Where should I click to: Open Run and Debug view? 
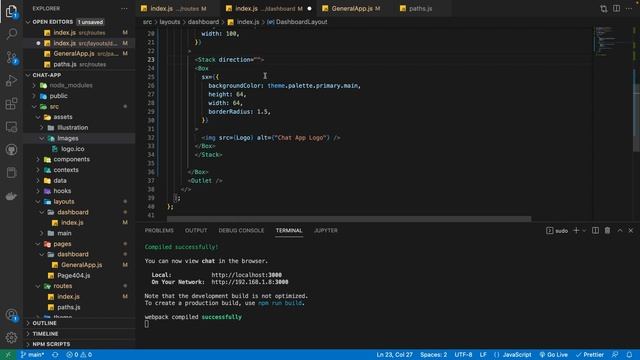[x=11, y=80]
